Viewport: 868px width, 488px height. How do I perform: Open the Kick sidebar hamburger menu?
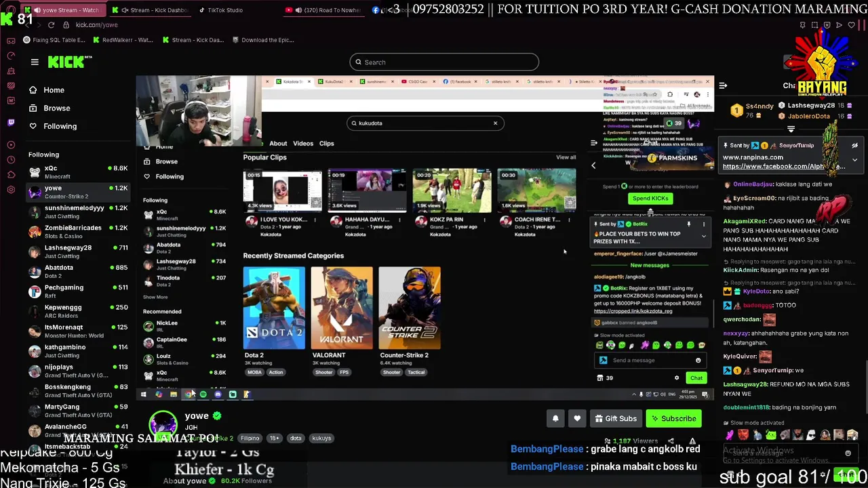point(35,62)
